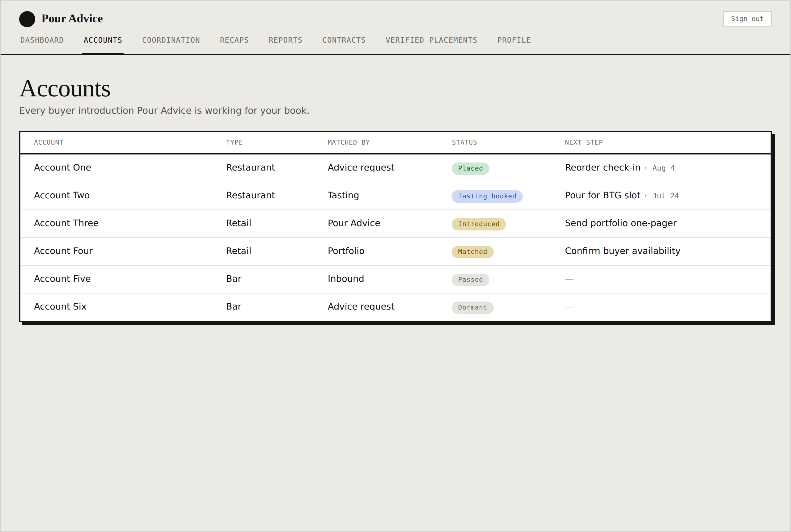The height and width of the screenshot is (532, 791).
Task: Click the Placed status badge
Action: tap(470, 169)
